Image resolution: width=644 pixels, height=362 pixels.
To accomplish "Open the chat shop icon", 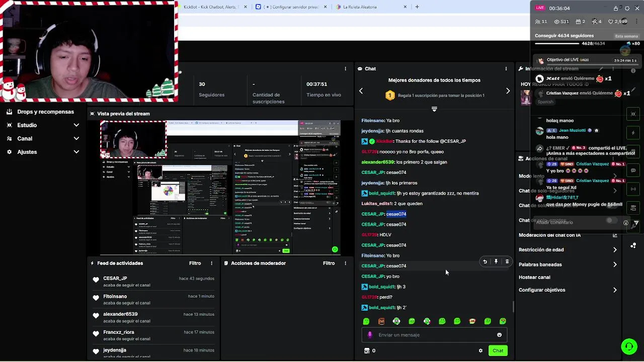I will pos(366,351).
